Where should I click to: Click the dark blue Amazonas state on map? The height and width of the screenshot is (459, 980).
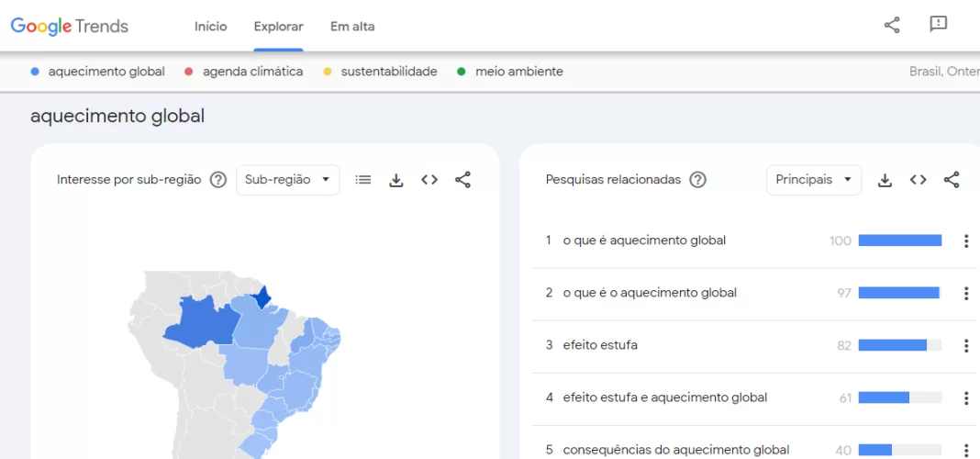[x=206, y=324]
